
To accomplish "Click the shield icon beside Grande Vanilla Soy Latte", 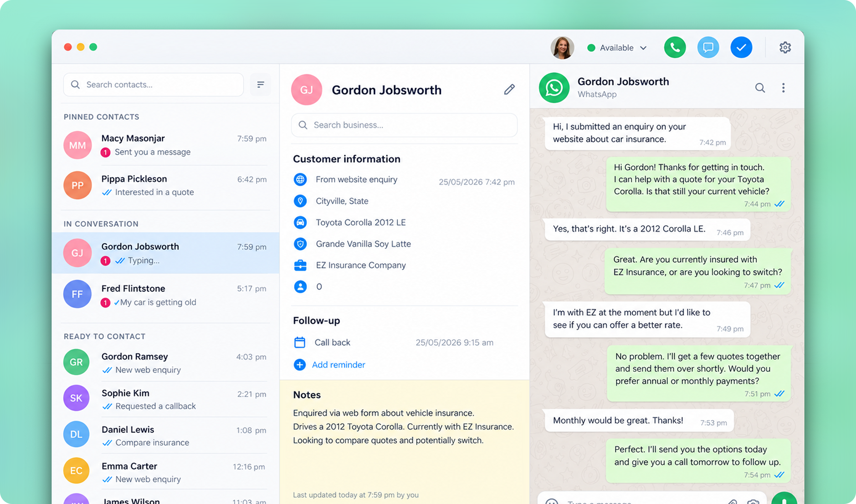I will tap(300, 244).
